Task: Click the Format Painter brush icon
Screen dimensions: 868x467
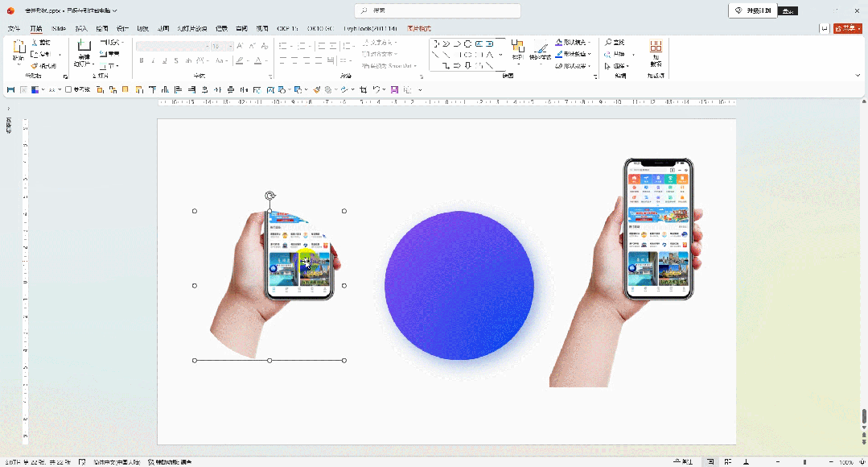Action: [x=35, y=66]
